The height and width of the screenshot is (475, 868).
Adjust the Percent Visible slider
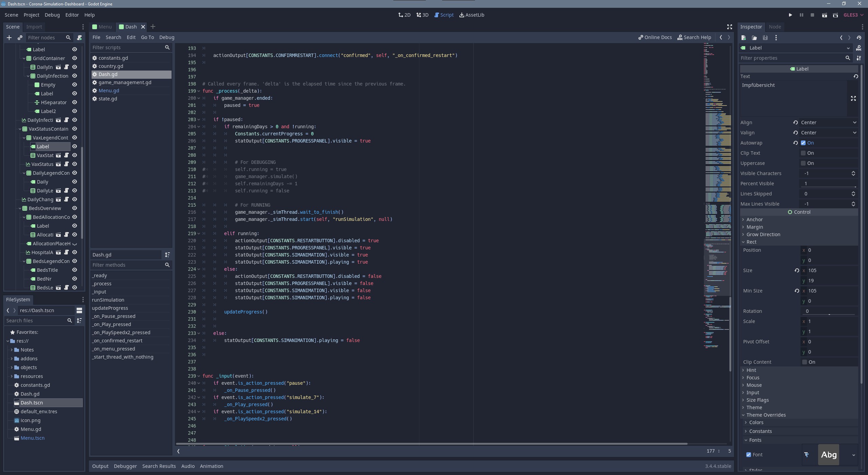click(x=829, y=184)
